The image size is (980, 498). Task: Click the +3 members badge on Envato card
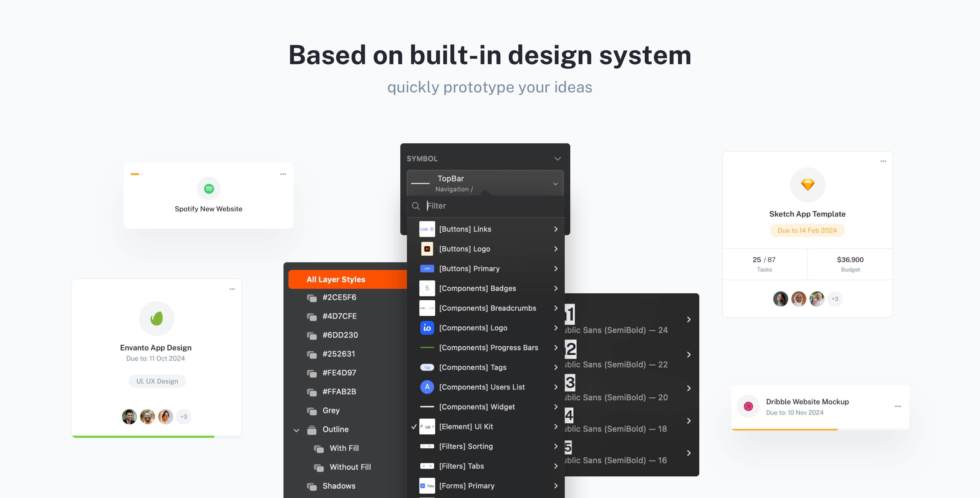(184, 417)
